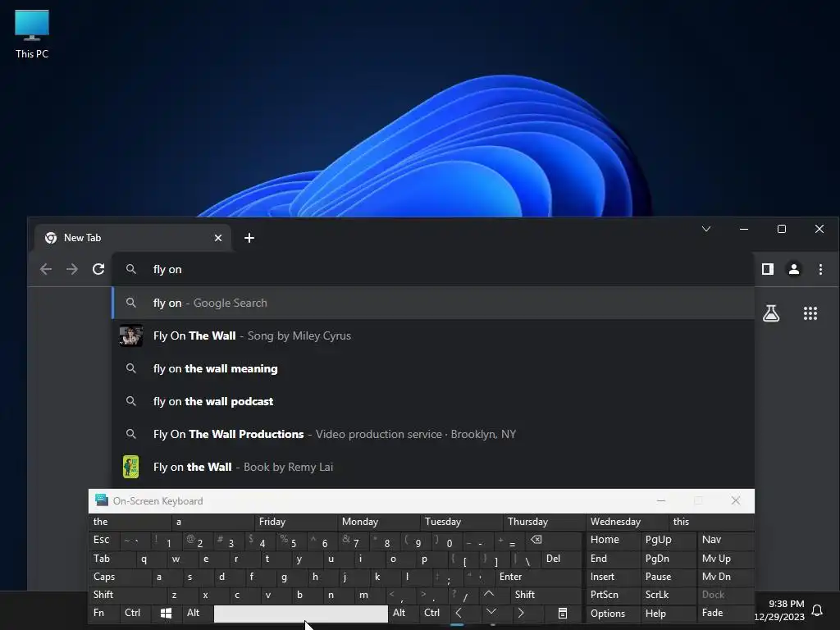Open Chrome's side panel icon
Viewport: 840px width, 630px height.
coord(768,269)
